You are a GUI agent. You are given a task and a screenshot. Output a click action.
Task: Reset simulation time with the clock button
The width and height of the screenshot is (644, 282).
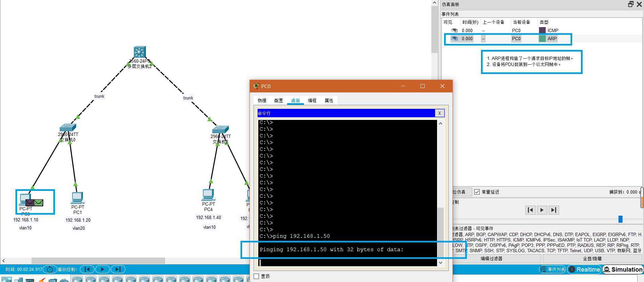[x=50, y=269]
